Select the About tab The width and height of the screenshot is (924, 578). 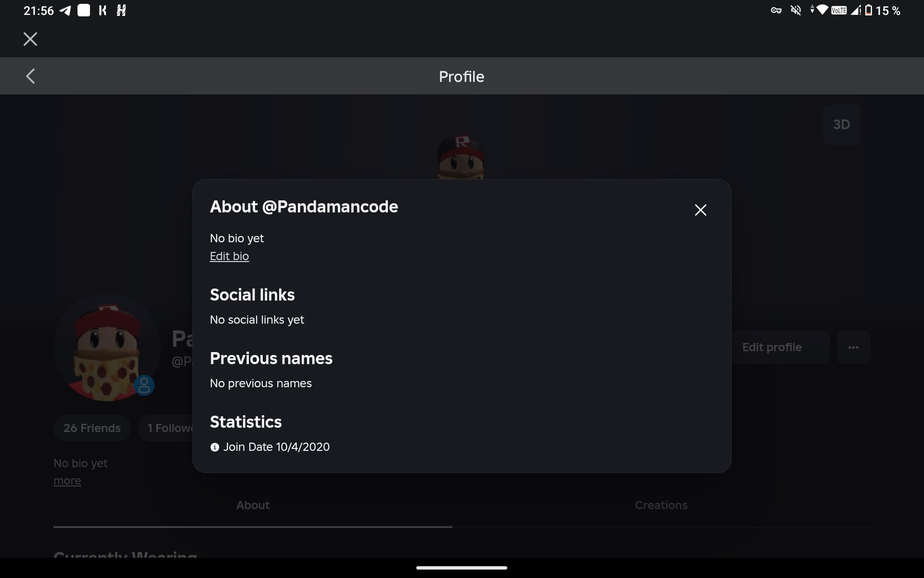pyautogui.click(x=253, y=505)
